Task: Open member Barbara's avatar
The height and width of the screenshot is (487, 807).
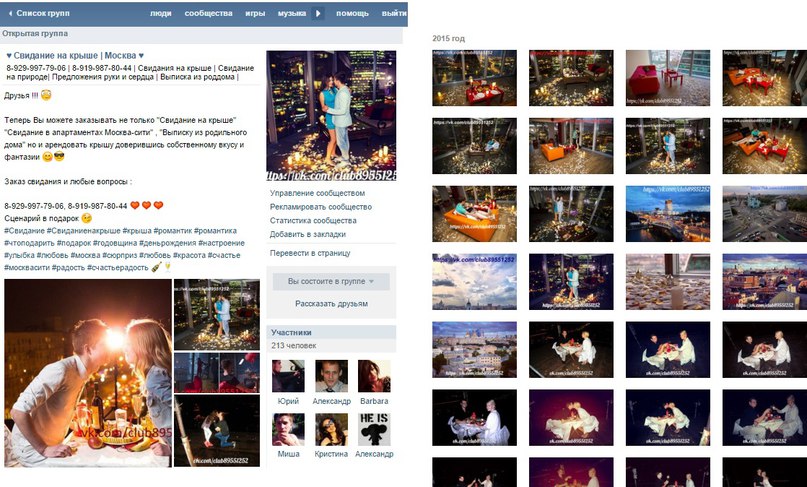Action: click(374, 376)
